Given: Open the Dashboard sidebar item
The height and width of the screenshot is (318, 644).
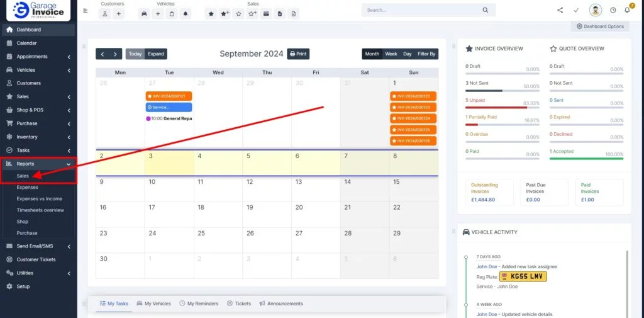Looking at the screenshot, I should (x=38, y=30).
